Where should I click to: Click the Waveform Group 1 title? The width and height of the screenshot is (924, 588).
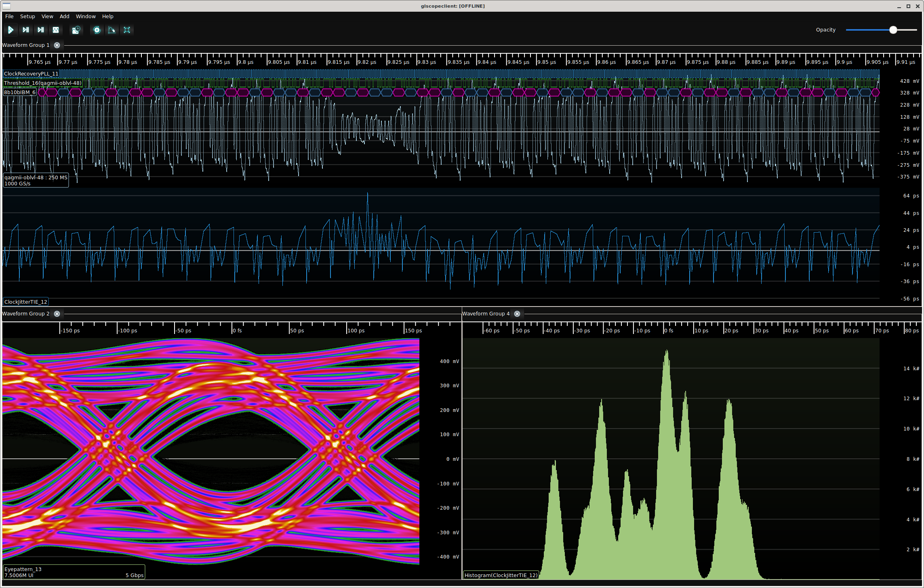click(x=26, y=45)
